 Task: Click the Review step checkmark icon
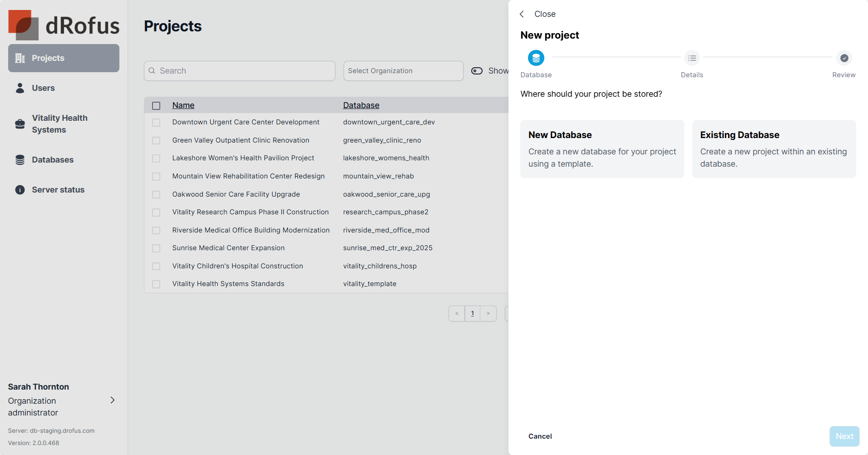pyautogui.click(x=844, y=58)
